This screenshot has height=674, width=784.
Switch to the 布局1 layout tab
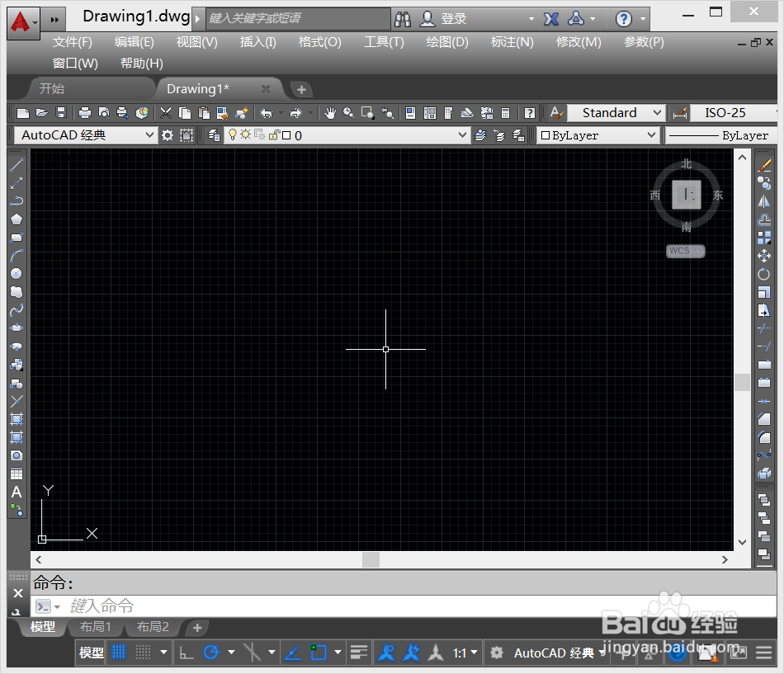95,626
